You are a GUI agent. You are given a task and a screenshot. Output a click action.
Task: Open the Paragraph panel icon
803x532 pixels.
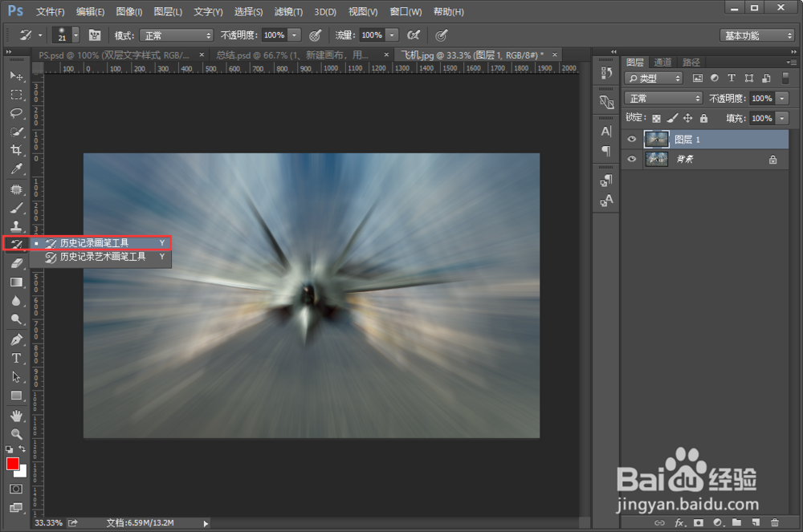click(606, 151)
